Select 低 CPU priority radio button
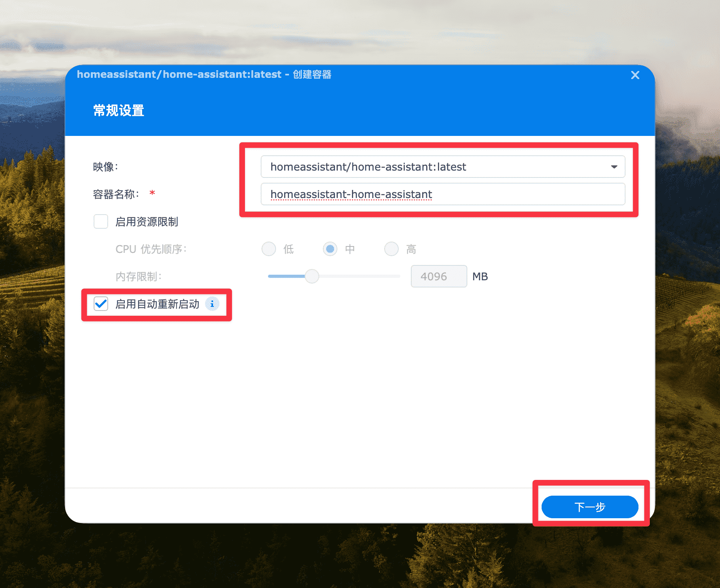Viewport: 720px width, 588px height. (269, 249)
